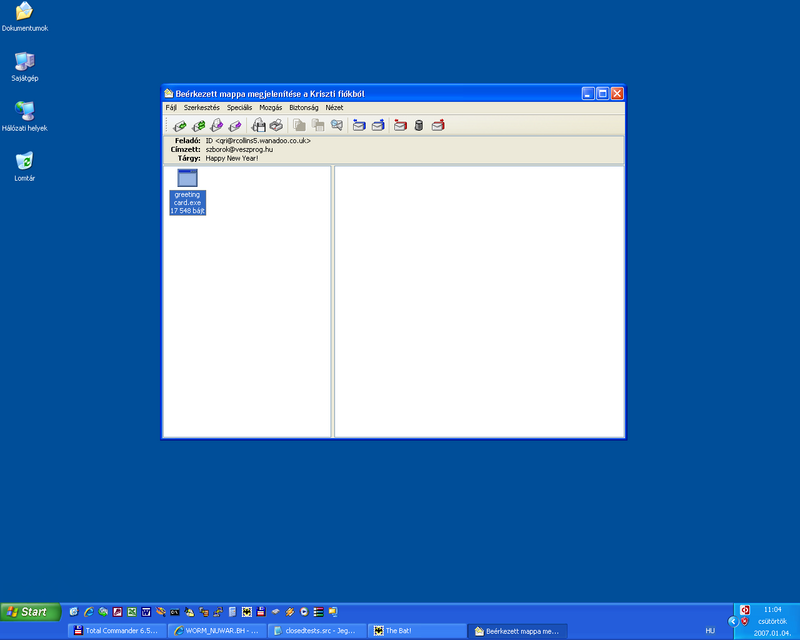Select the greeting card.exe attachment
800x640 pixels.
(x=187, y=191)
